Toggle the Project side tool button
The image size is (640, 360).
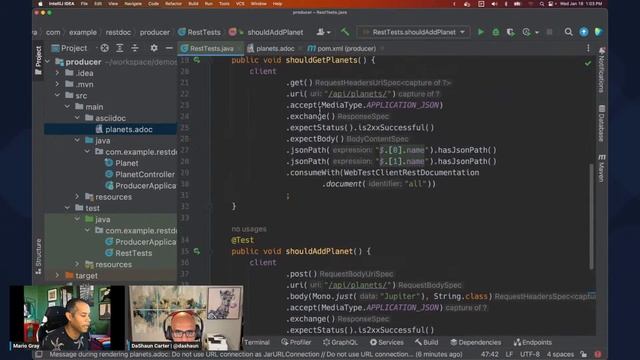(38, 60)
